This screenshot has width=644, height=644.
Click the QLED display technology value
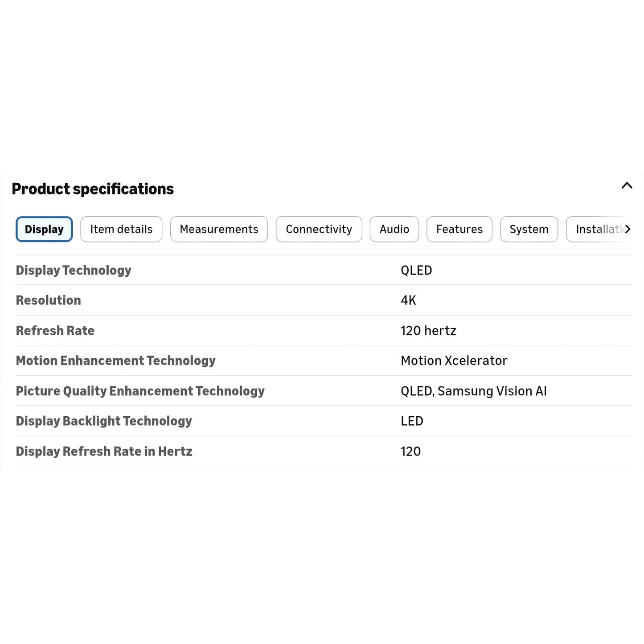pyautogui.click(x=416, y=271)
